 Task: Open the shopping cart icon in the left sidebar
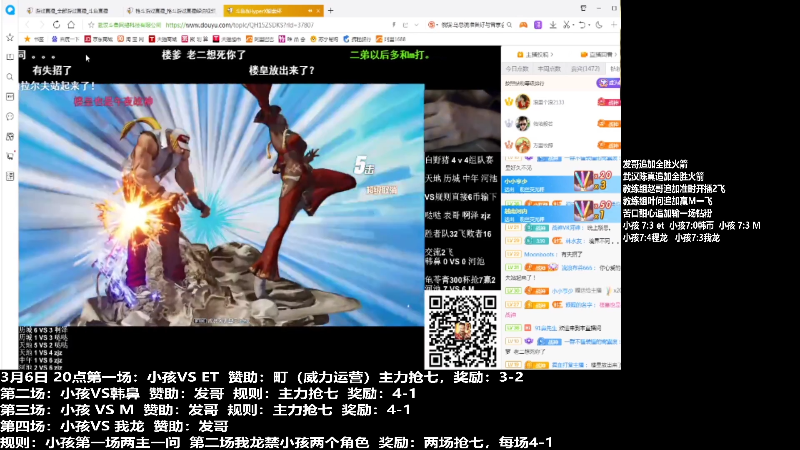10,156
